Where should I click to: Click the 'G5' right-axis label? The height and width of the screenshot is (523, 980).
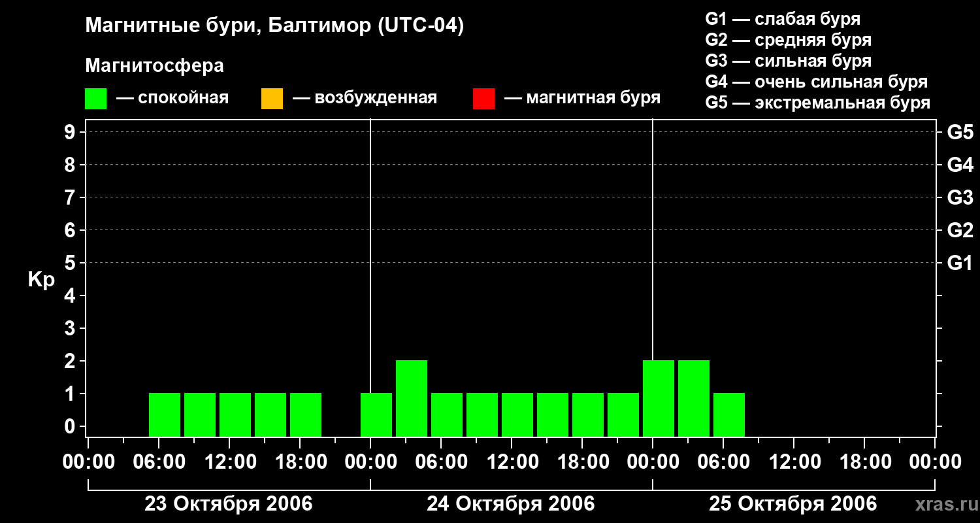960,132
